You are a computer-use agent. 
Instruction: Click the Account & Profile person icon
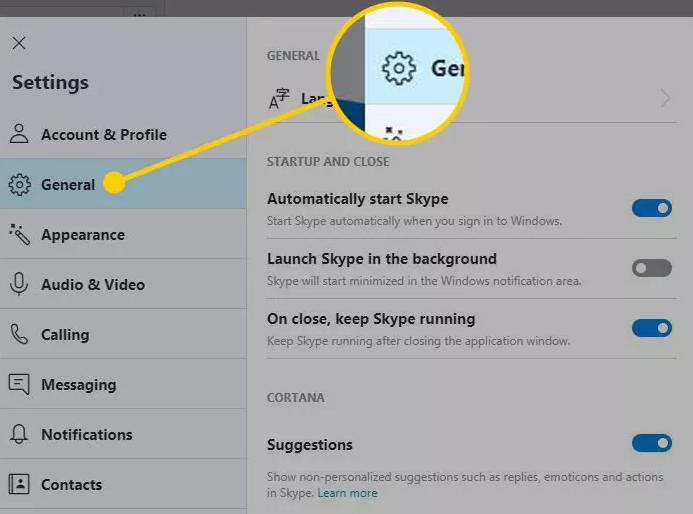pyautogui.click(x=19, y=134)
